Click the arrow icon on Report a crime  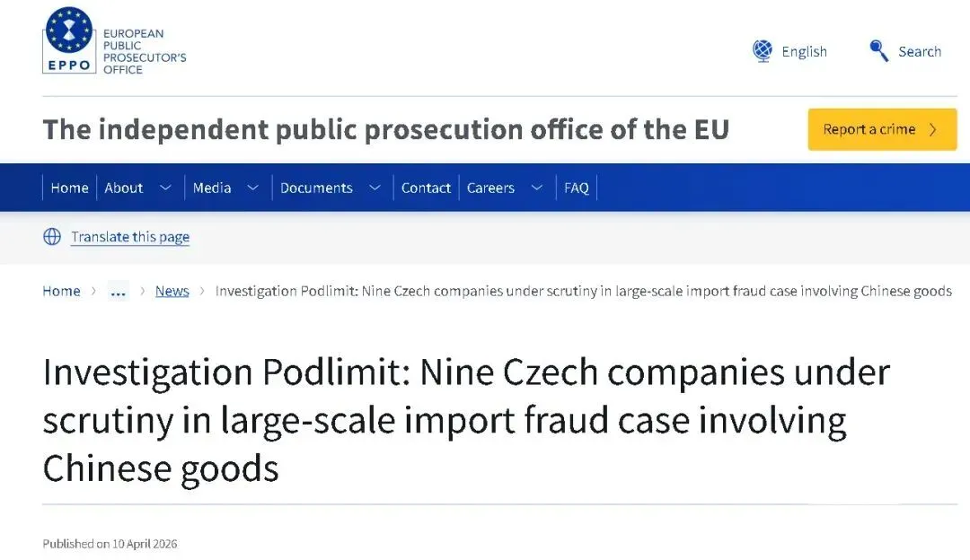(933, 129)
